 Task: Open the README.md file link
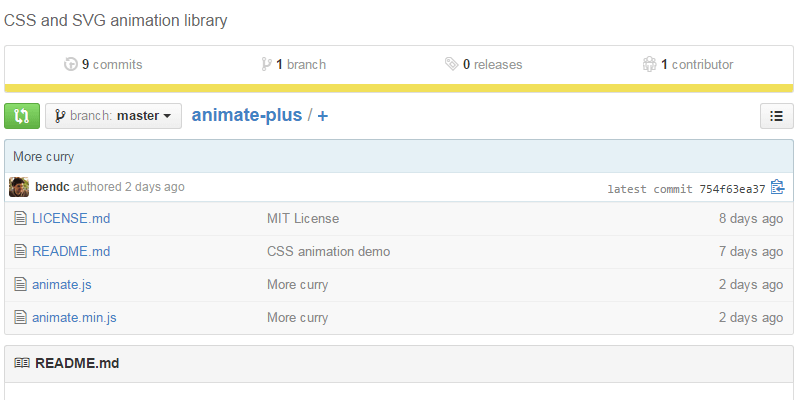71,251
